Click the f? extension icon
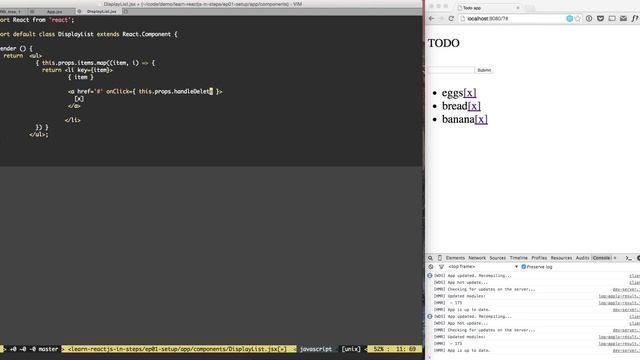The height and width of the screenshot is (360, 640). (x=635, y=18)
